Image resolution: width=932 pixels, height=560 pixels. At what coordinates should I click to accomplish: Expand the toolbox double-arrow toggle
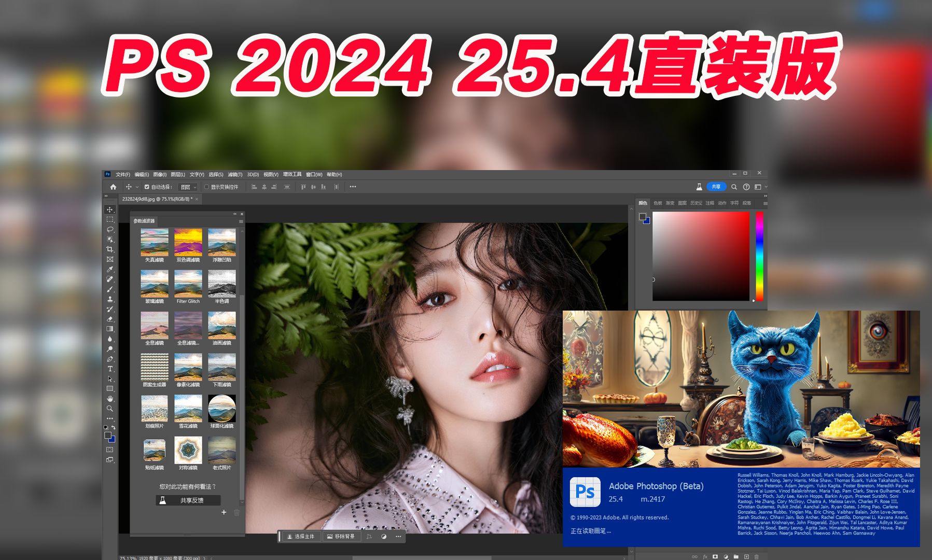[106, 197]
